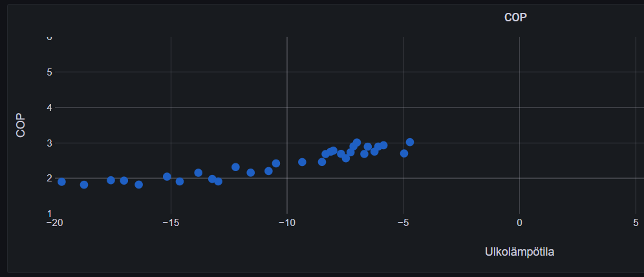Click the x-axis tick label -10

pos(286,223)
